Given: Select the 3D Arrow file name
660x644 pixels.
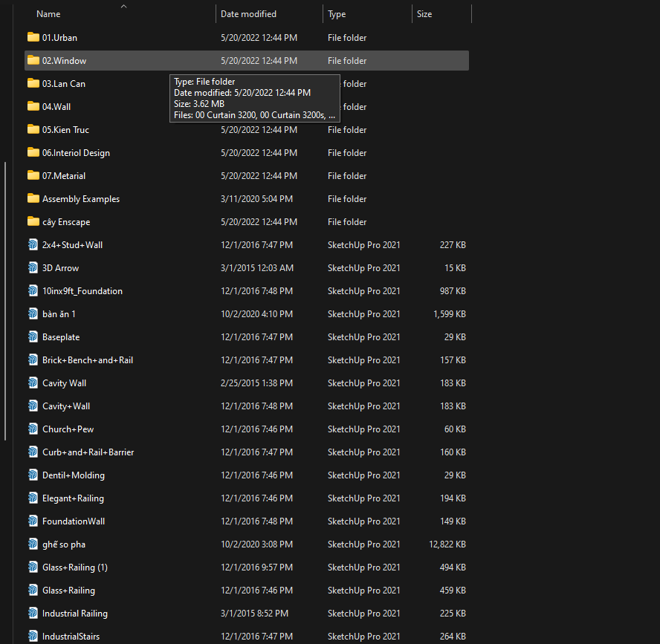Looking at the screenshot, I should (x=61, y=268).
